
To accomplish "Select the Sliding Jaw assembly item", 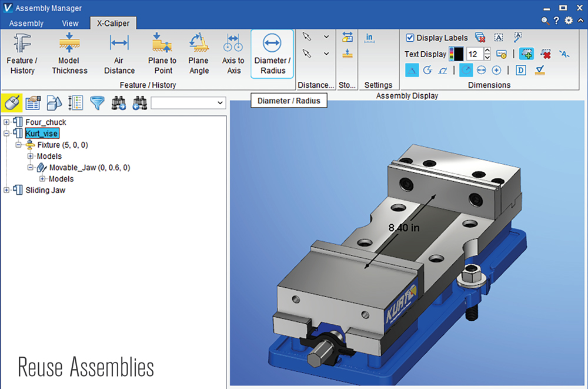I will [45, 190].
